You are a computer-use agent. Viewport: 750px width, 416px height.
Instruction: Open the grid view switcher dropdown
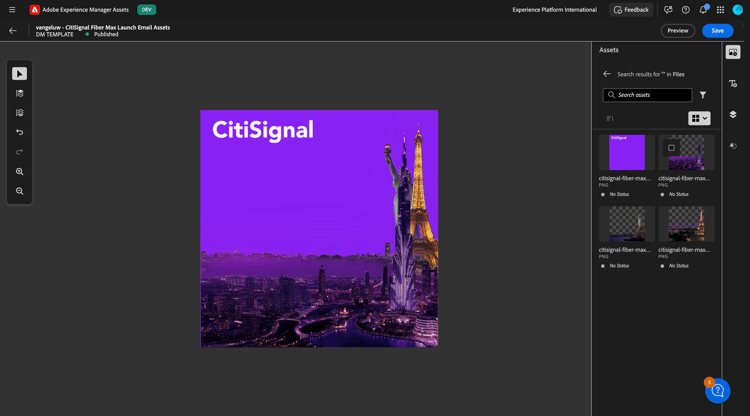pos(699,118)
